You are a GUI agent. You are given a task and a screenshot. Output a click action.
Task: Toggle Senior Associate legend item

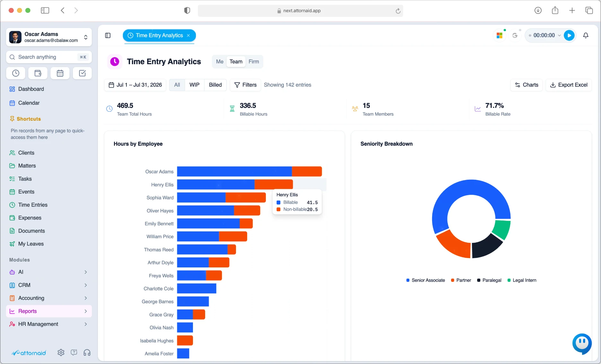tap(426, 280)
